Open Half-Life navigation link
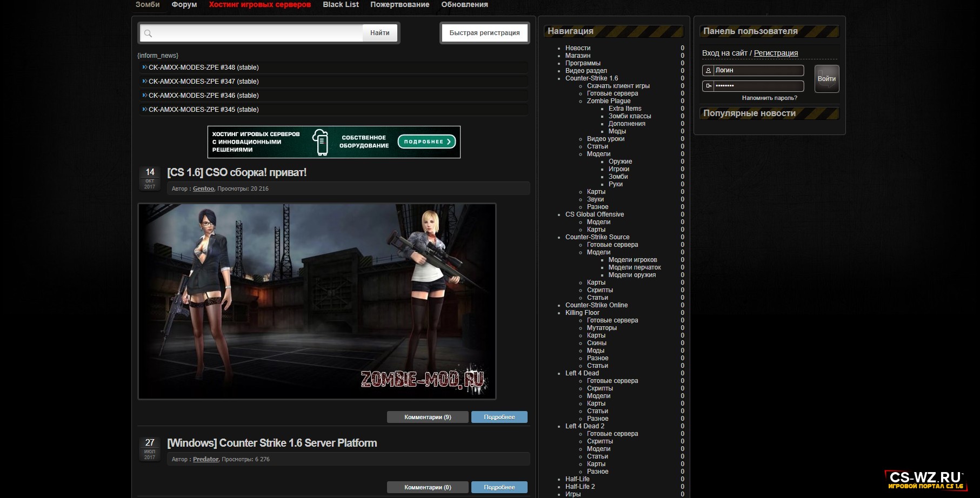This screenshot has width=980, height=498. point(577,479)
